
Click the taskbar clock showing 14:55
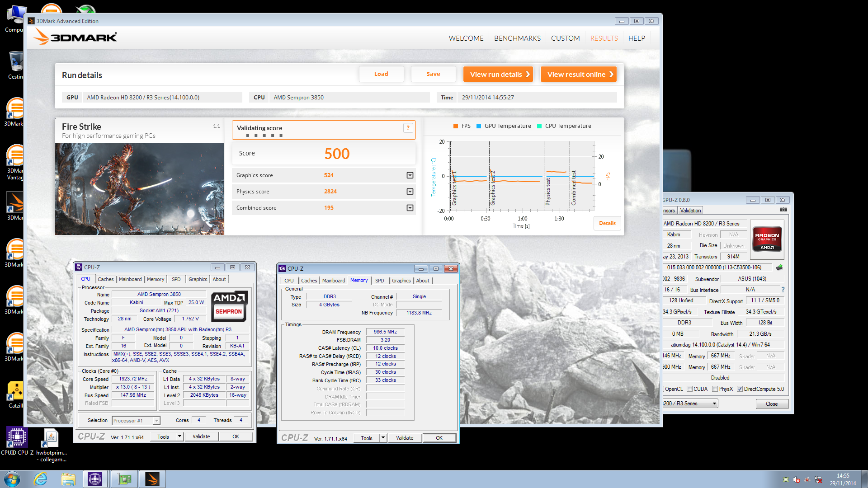click(843, 479)
